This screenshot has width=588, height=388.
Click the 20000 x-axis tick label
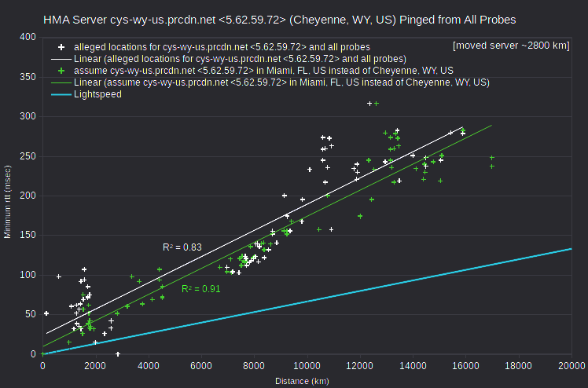coord(571,366)
